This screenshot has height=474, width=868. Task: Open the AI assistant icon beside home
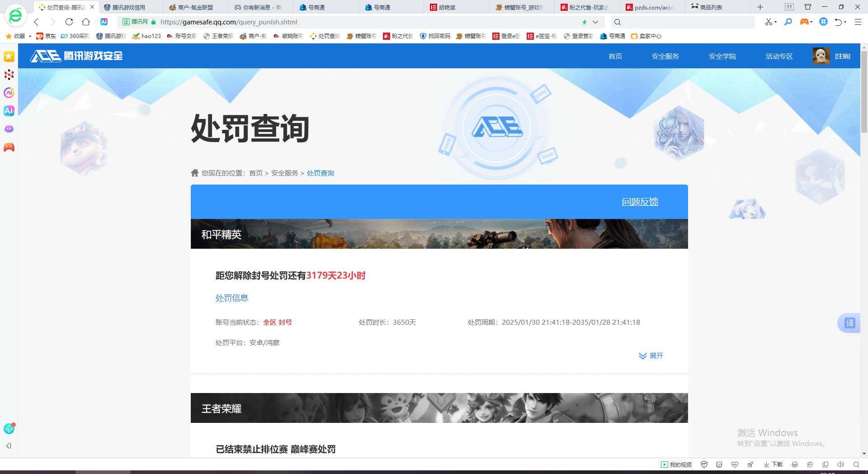[x=104, y=22]
